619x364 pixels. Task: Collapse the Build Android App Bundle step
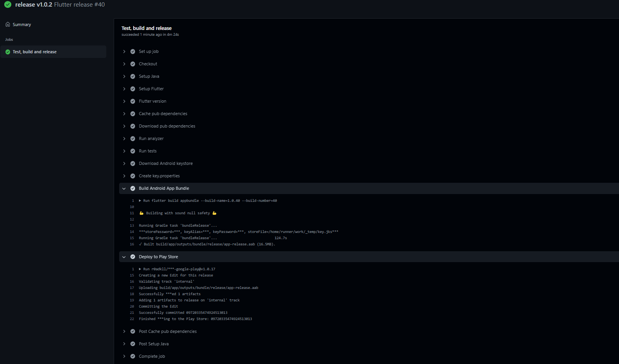tap(124, 188)
